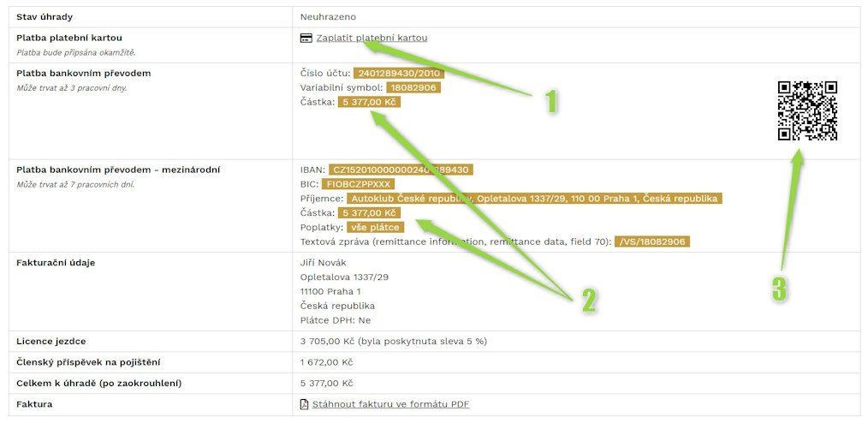Click the billing name Jiří Novák
This screenshot has width=868, height=423.
[324, 262]
